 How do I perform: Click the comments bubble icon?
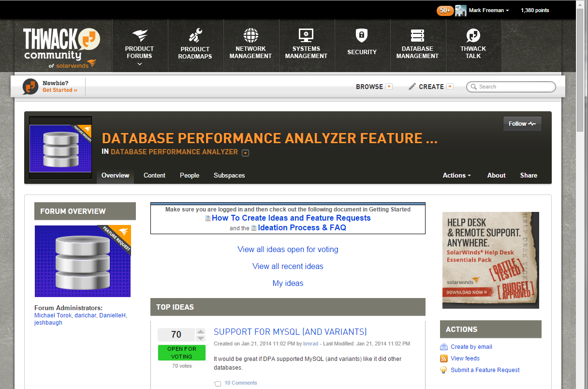[x=218, y=383]
